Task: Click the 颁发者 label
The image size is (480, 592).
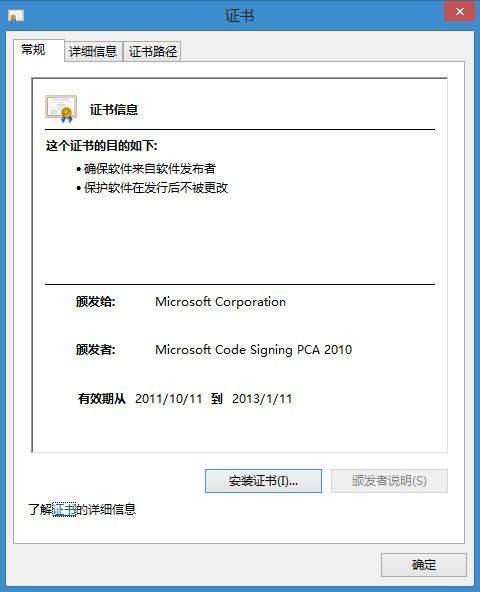Action: [96, 350]
